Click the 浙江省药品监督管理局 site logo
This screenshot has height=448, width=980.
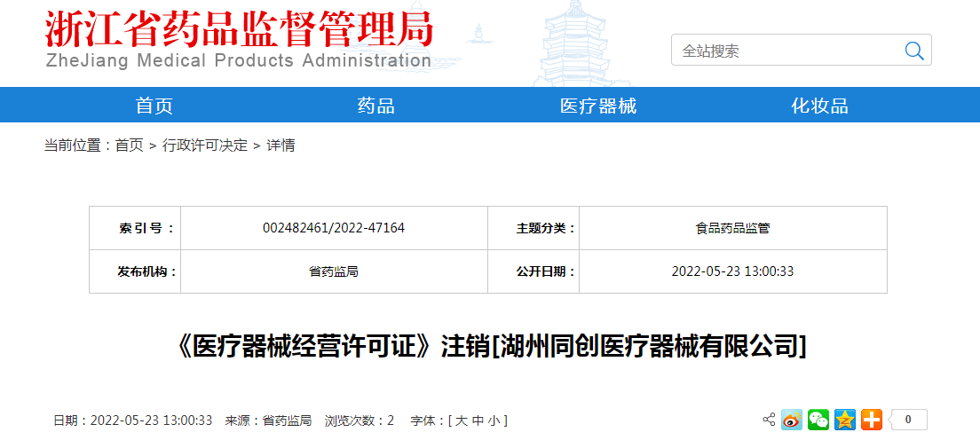[x=239, y=27]
